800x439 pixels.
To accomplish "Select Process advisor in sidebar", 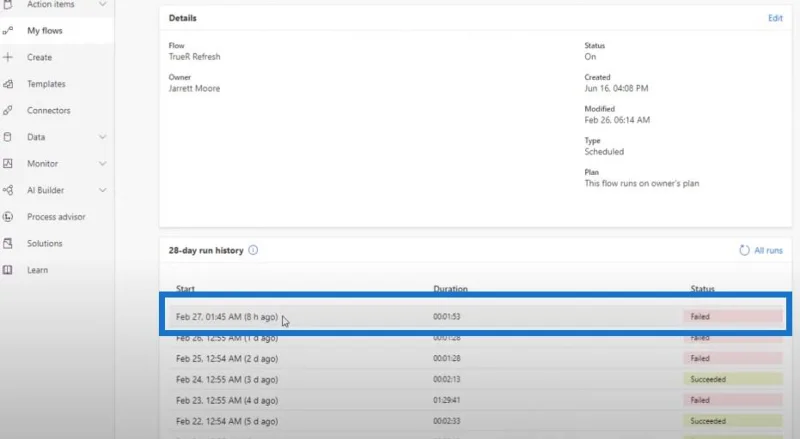I will tap(56, 216).
